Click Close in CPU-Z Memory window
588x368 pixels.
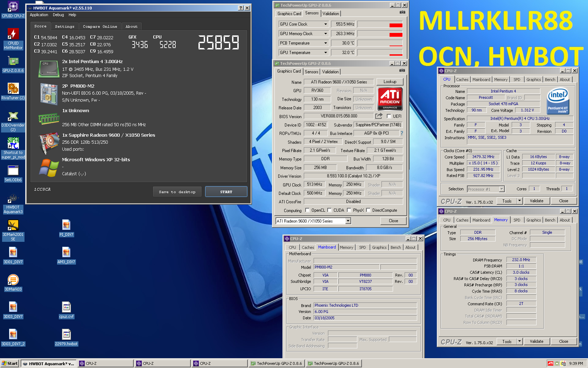[x=563, y=341]
